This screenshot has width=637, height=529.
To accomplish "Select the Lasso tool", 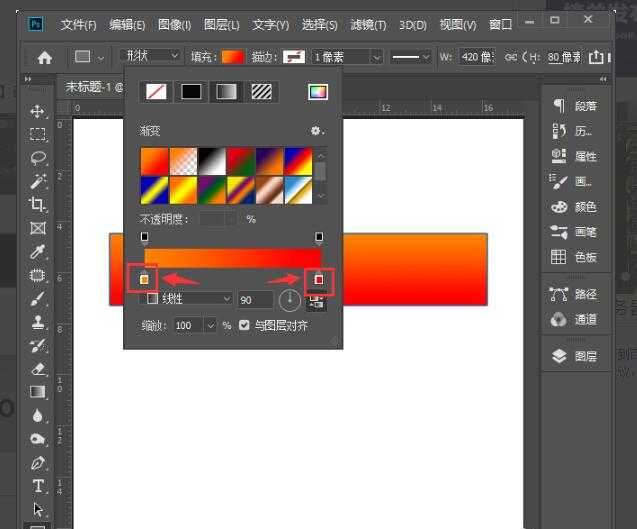I will 38,157.
